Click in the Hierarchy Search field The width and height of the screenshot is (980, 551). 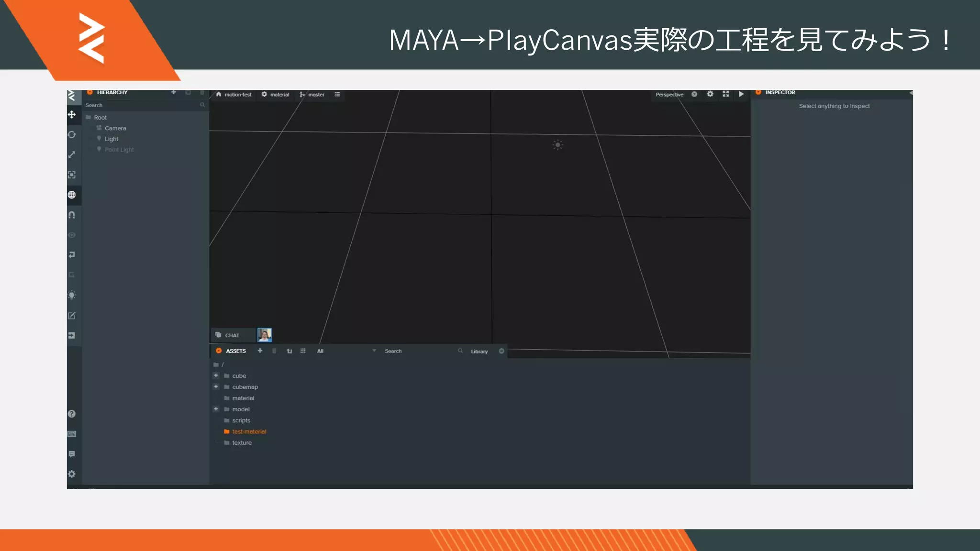(x=145, y=105)
